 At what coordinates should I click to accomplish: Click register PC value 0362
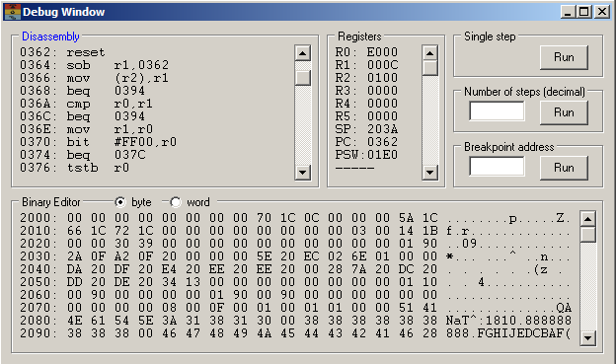click(x=382, y=142)
